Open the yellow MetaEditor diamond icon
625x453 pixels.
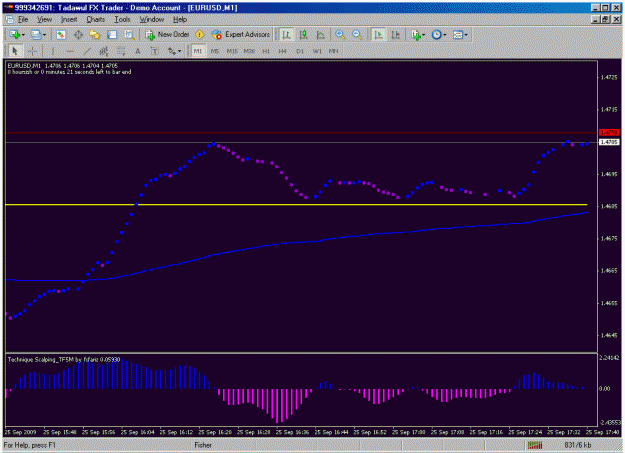[x=200, y=35]
